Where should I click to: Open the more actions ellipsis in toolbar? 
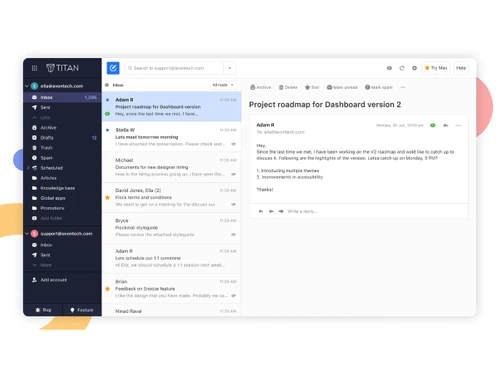tap(403, 87)
